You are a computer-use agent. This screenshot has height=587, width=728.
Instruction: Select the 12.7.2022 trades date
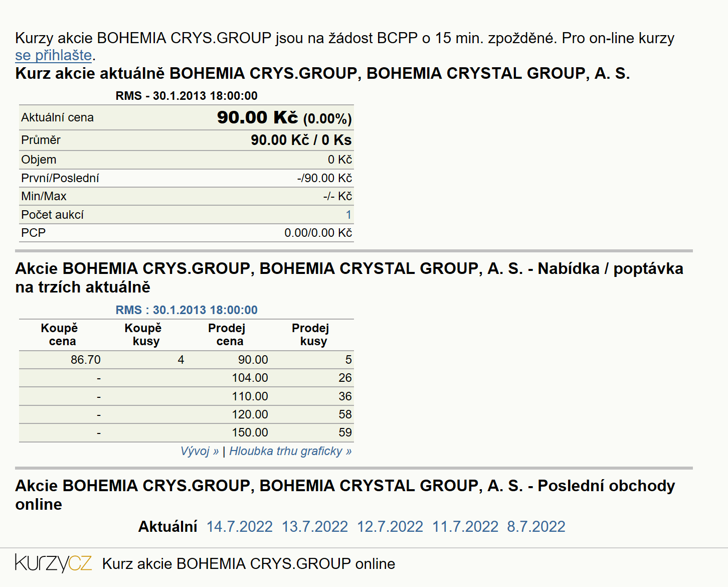[x=390, y=526]
